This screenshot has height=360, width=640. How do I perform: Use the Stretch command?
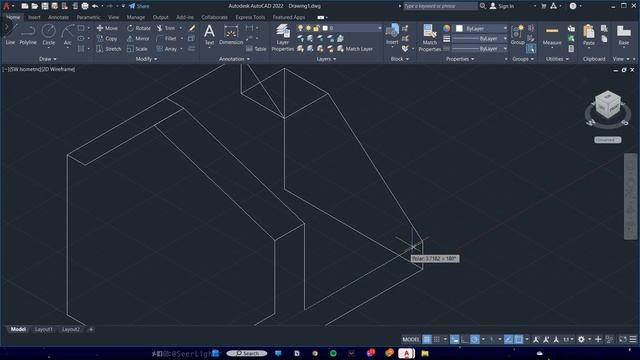tap(109, 49)
